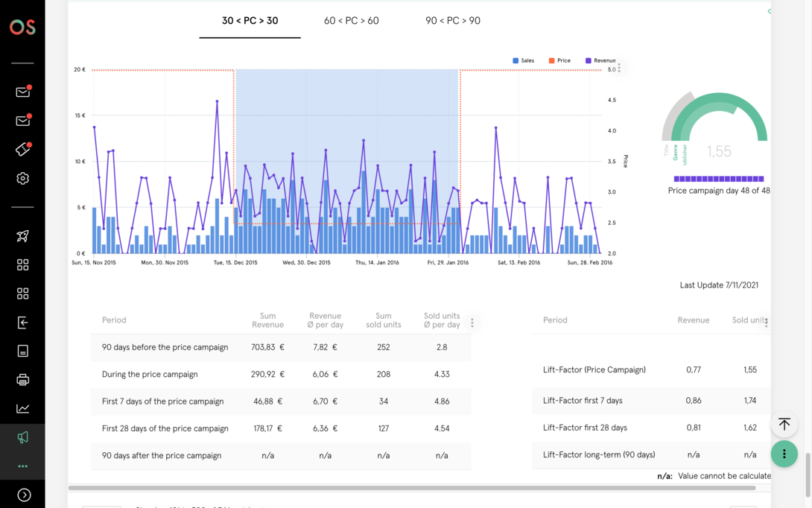812x508 pixels.
Task: Open chart three-dot options menu
Action: coord(619,69)
